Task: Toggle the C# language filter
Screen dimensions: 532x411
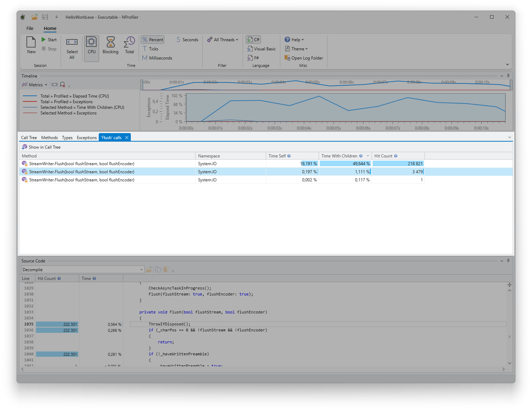Action: pos(253,40)
